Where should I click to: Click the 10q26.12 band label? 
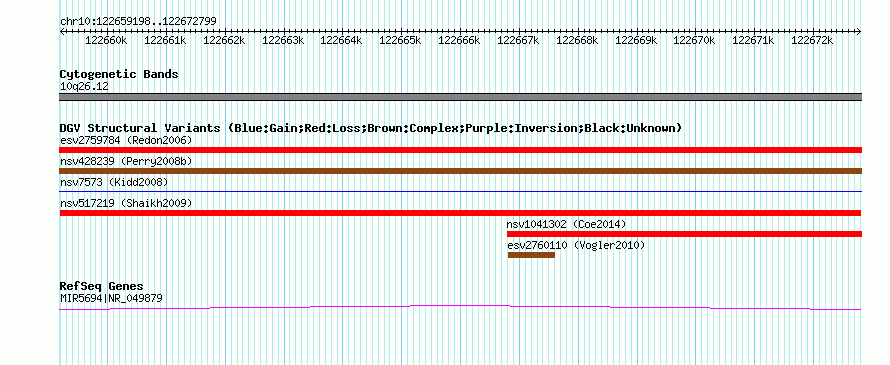(x=84, y=87)
